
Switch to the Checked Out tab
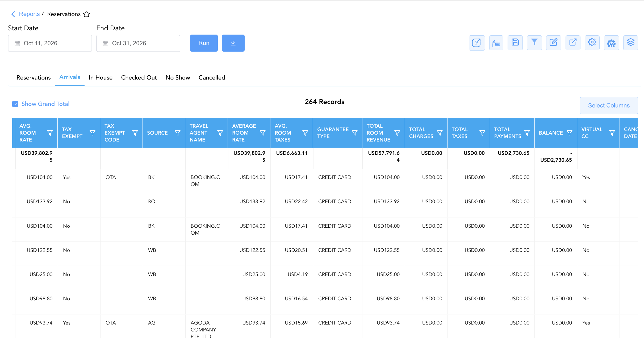(x=139, y=78)
